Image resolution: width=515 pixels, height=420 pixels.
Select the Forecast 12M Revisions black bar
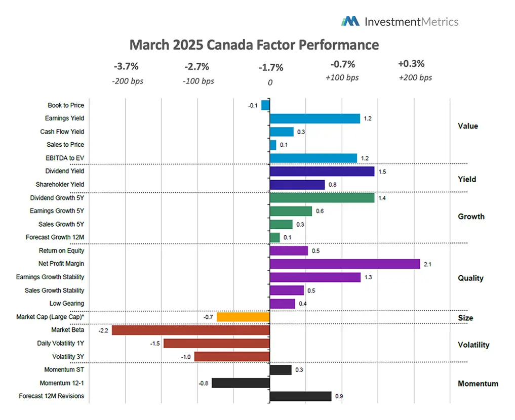[300, 396]
